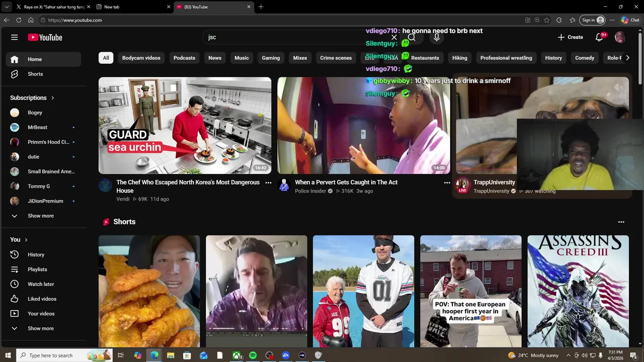Viewport: 644px width, 362px height.
Task: Clear the search box with X icon
Action: click(394, 37)
